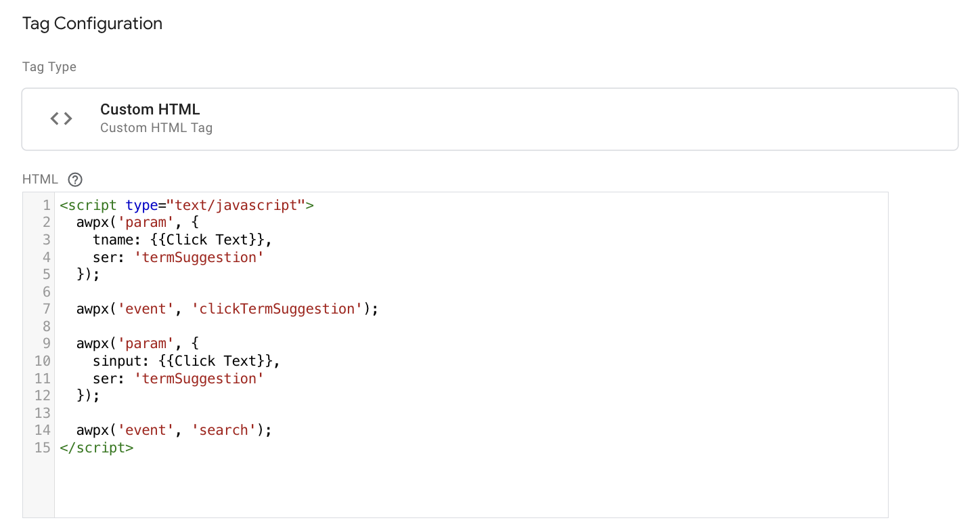980x531 pixels.
Task: Click the Custom HTML code brackets icon
Action: click(62, 119)
